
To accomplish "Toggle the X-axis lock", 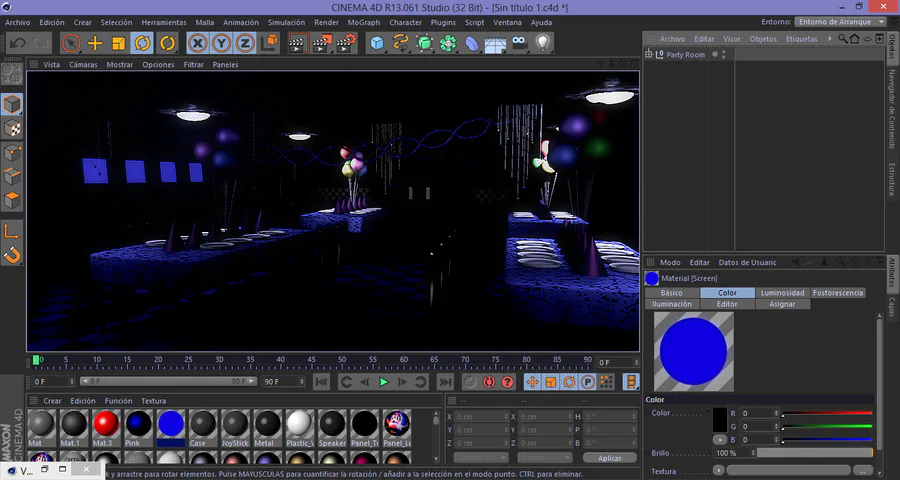I will pos(198,43).
